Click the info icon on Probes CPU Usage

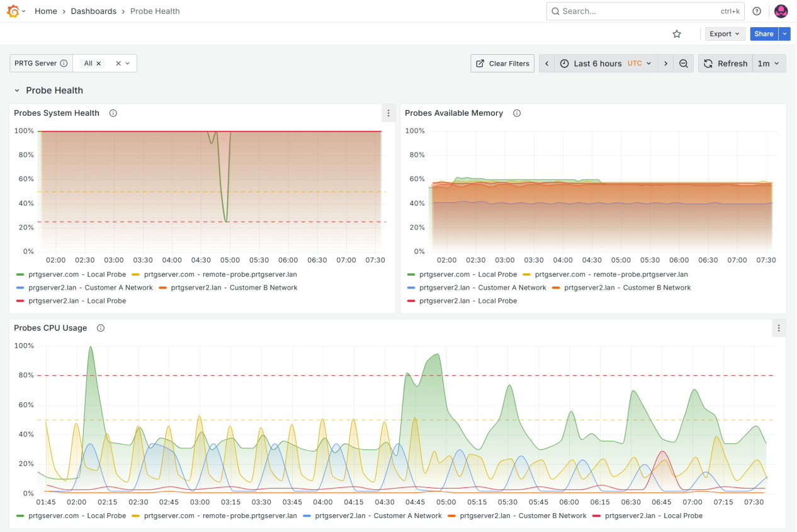(101, 327)
